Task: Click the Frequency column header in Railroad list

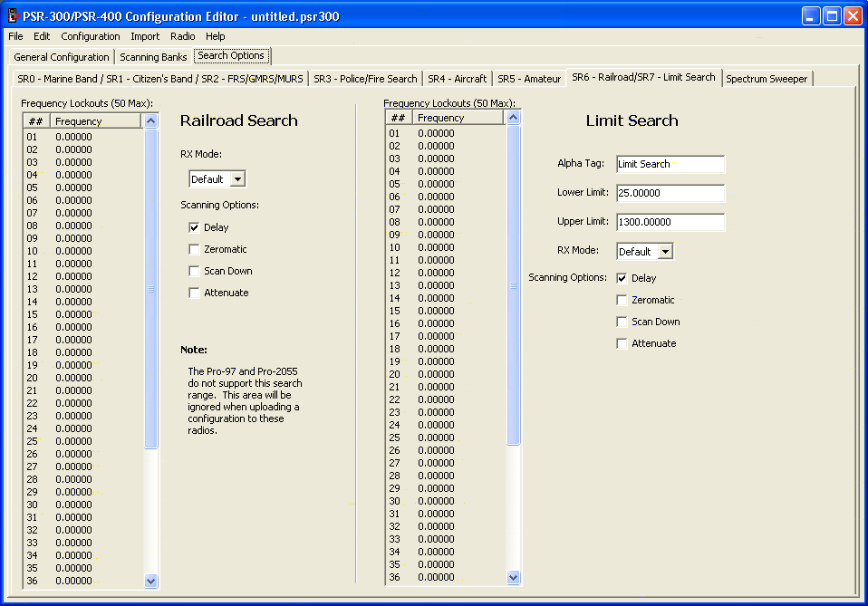Action: [96, 121]
